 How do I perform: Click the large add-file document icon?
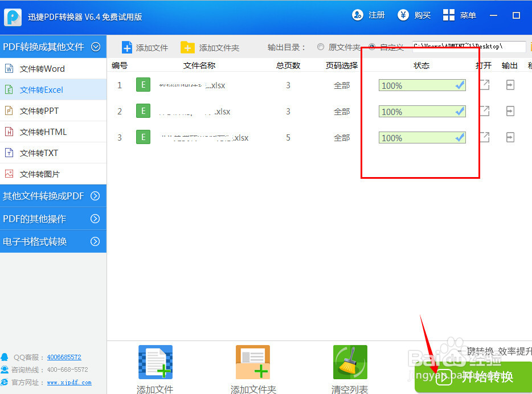tap(155, 362)
